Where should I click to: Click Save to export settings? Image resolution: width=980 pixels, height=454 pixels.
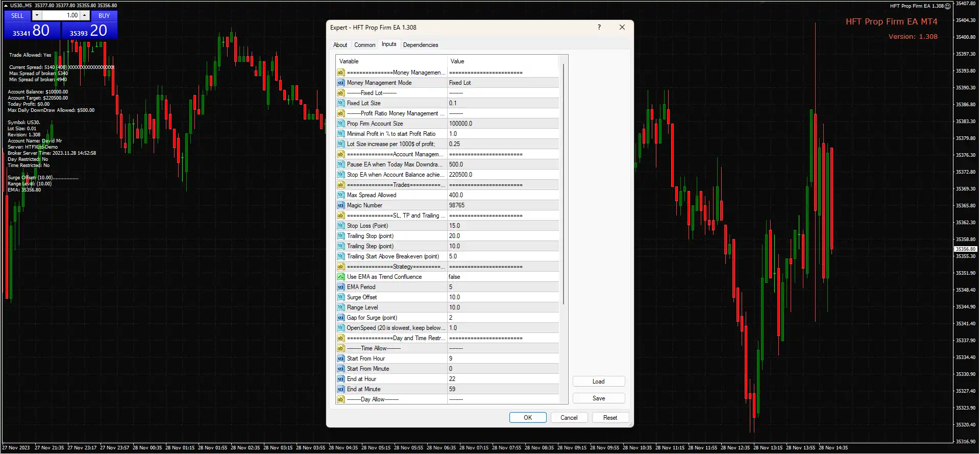click(x=599, y=398)
